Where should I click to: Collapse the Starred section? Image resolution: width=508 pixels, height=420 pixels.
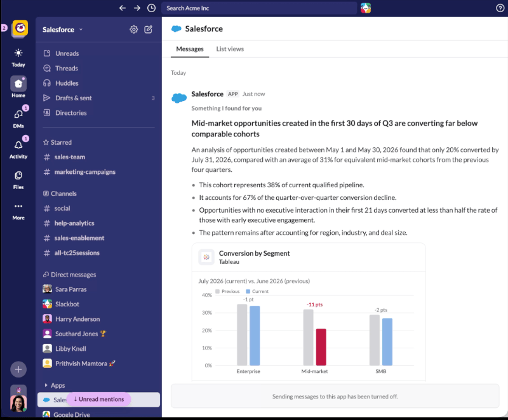tap(57, 142)
